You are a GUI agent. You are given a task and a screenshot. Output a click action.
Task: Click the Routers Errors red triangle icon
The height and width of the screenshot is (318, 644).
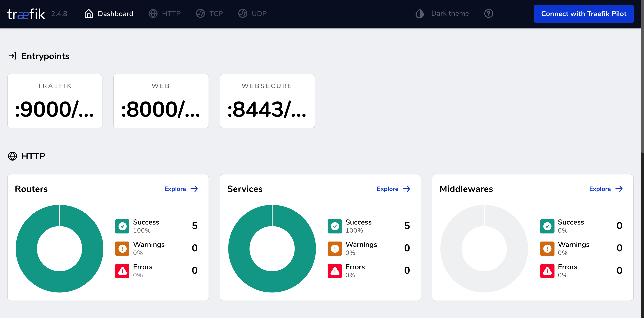122,271
